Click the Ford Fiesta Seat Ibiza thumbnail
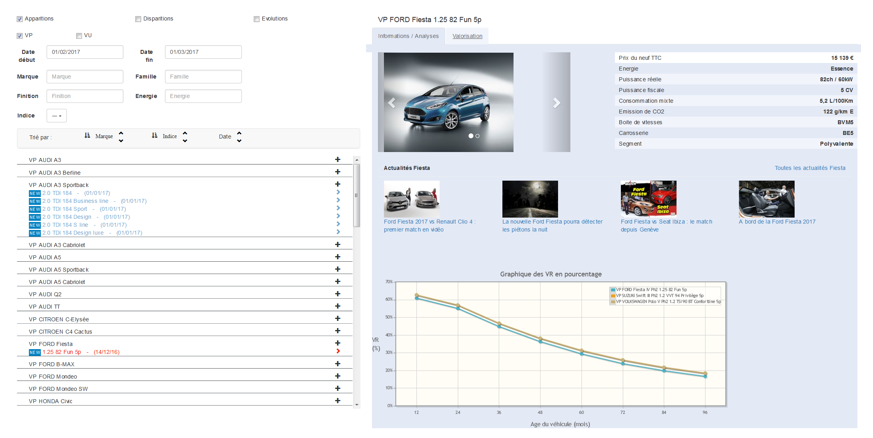The height and width of the screenshot is (438, 873). point(649,199)
